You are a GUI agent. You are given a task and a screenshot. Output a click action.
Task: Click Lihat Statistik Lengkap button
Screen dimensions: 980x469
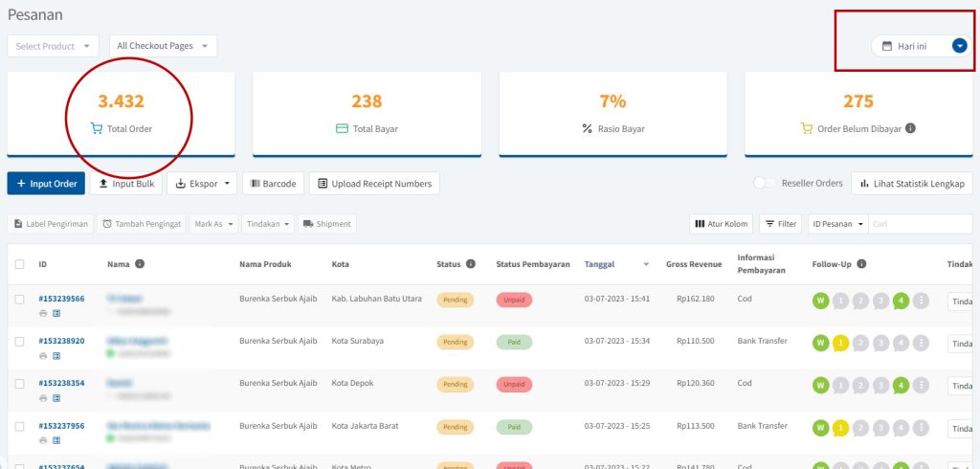912,183
